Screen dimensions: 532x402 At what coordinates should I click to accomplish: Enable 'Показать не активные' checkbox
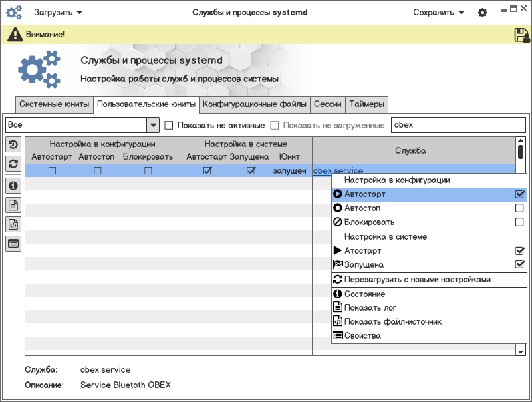(x=169, y=125)
